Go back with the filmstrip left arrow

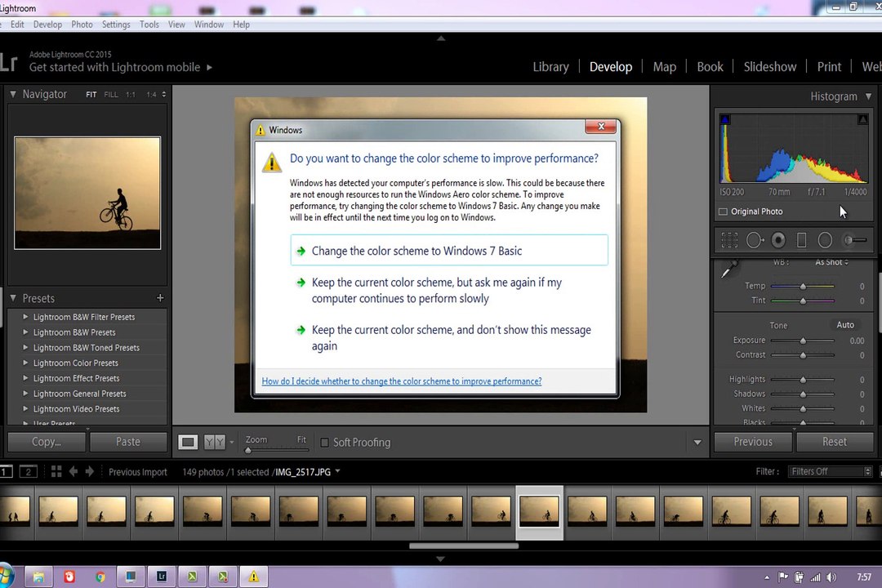click(x=73, y=471)
